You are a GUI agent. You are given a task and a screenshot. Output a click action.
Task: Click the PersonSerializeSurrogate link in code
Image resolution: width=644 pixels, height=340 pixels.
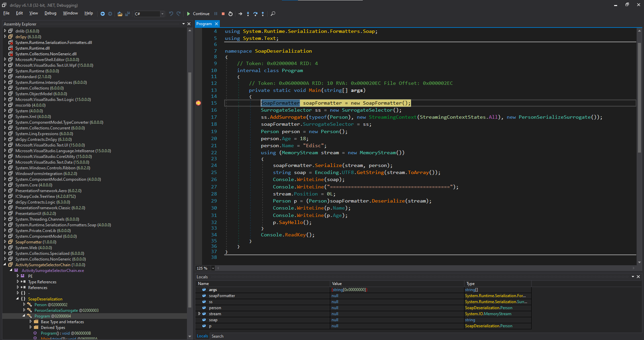554,117
